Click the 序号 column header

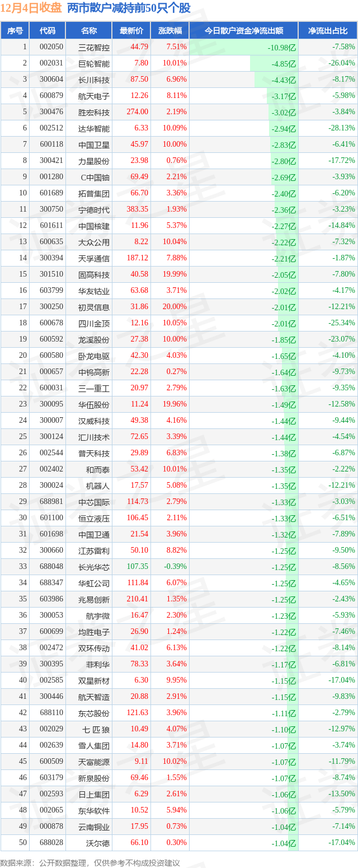pyautogui.click(x=15, y=31)
